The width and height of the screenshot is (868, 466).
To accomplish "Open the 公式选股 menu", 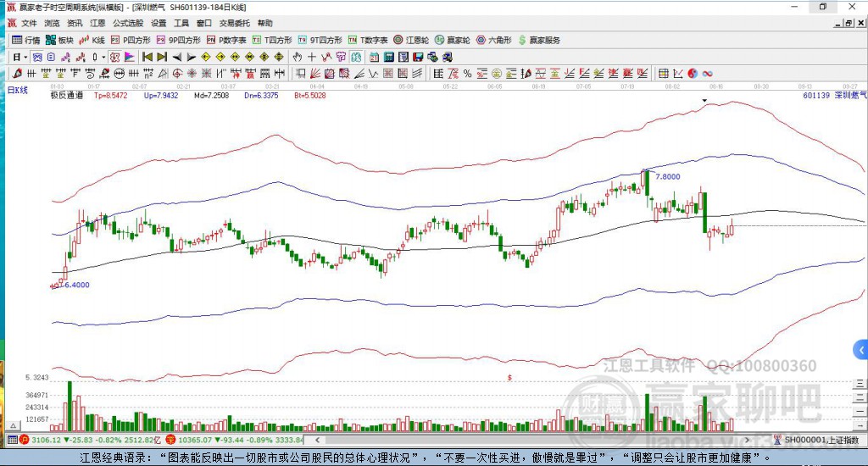I will [128, 23].
